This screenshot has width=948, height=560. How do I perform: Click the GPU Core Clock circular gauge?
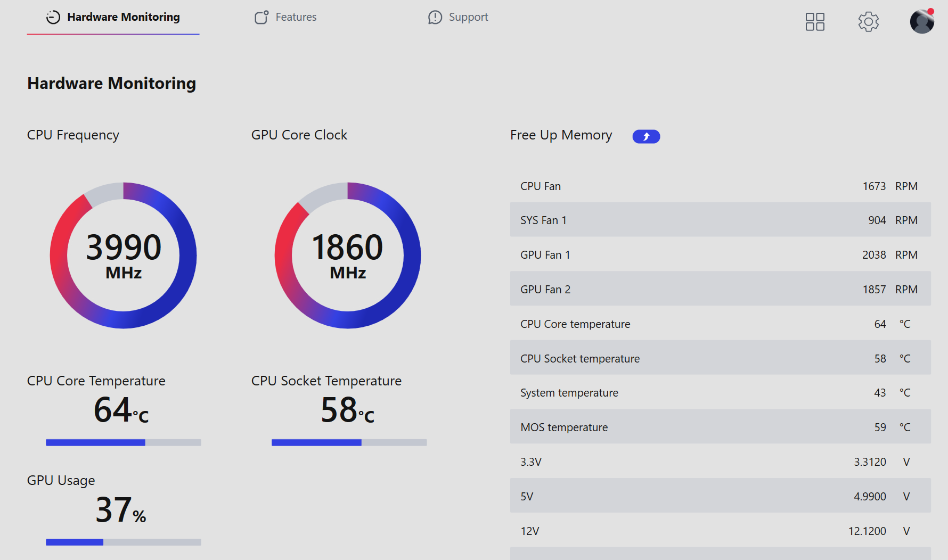[348, 256]
